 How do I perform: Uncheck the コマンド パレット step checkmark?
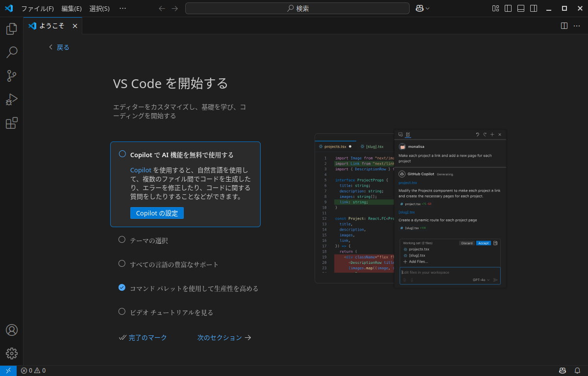click(x=122, y=287)
